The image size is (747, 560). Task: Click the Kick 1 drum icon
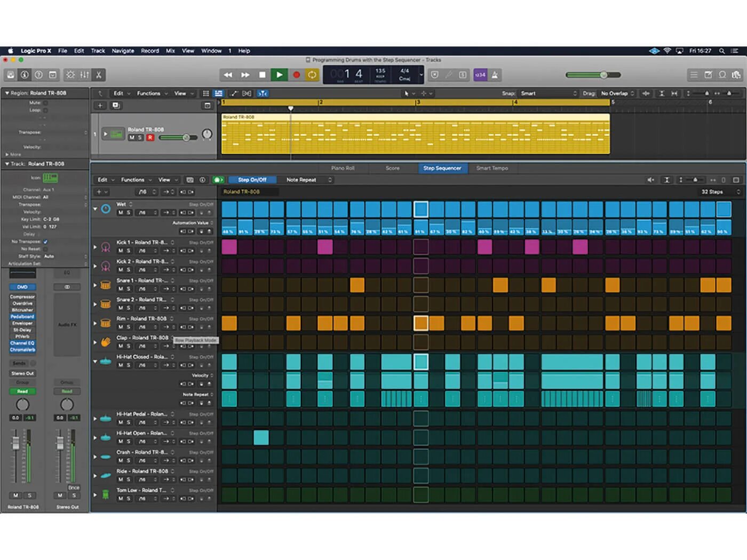click(x=106, y=247)
